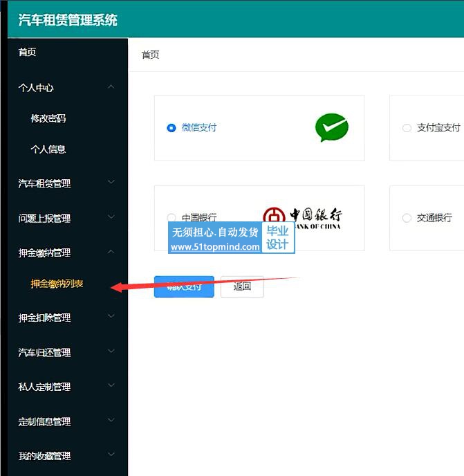Click the 押金扣除管理 menu label
This screenshot has height=476, width=464.
(x=44, y=318)
